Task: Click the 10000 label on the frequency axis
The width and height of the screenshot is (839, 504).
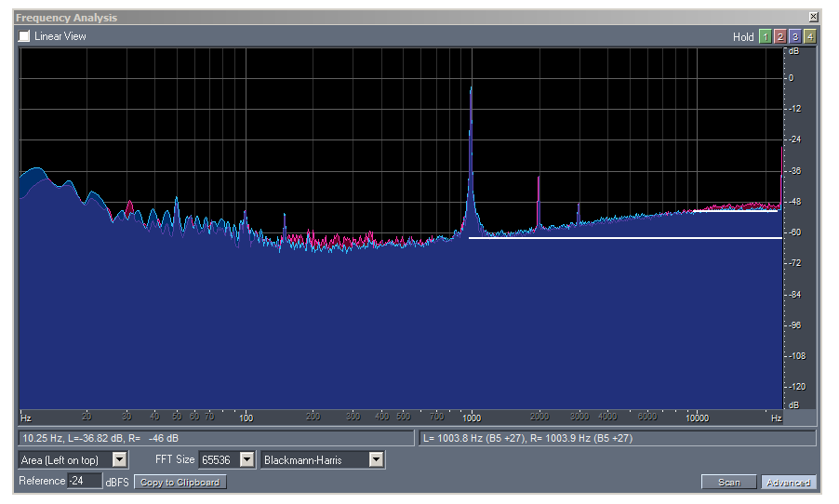Action: coord(698,418)
